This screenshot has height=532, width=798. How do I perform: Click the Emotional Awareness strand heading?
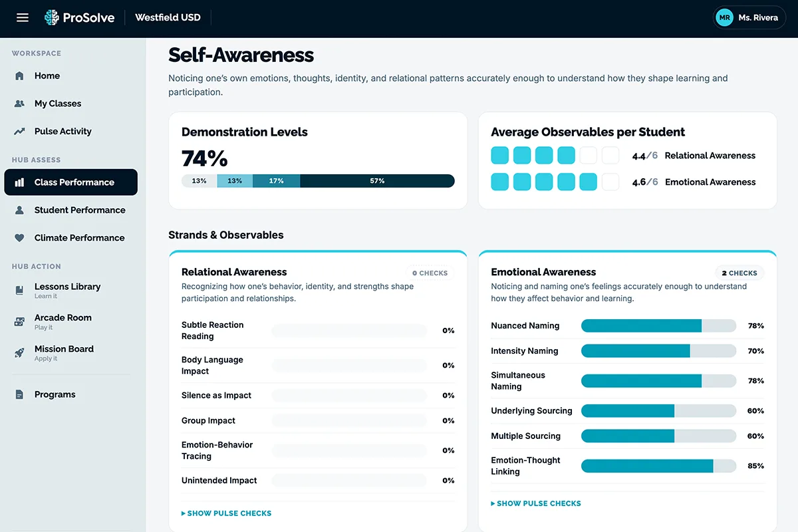543,272
